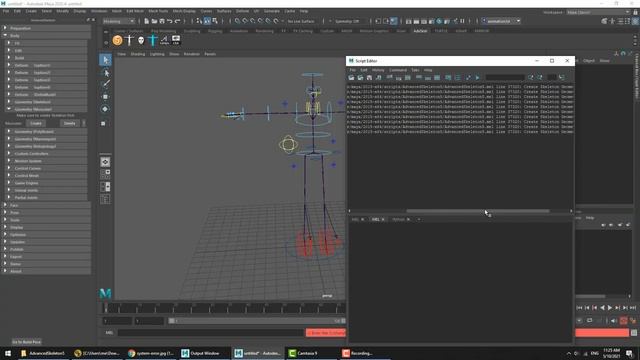Click Go to Line icon in Script Editor

pos(562,78)
